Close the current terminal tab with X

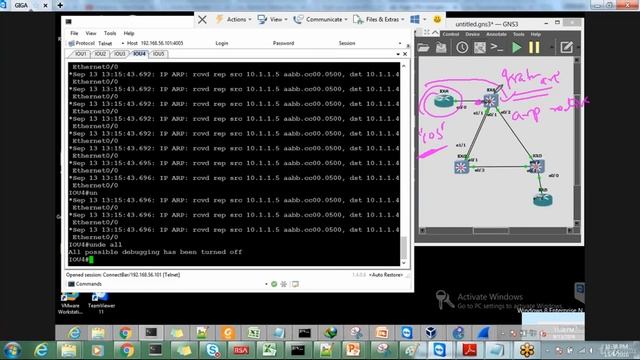[405, 54]
